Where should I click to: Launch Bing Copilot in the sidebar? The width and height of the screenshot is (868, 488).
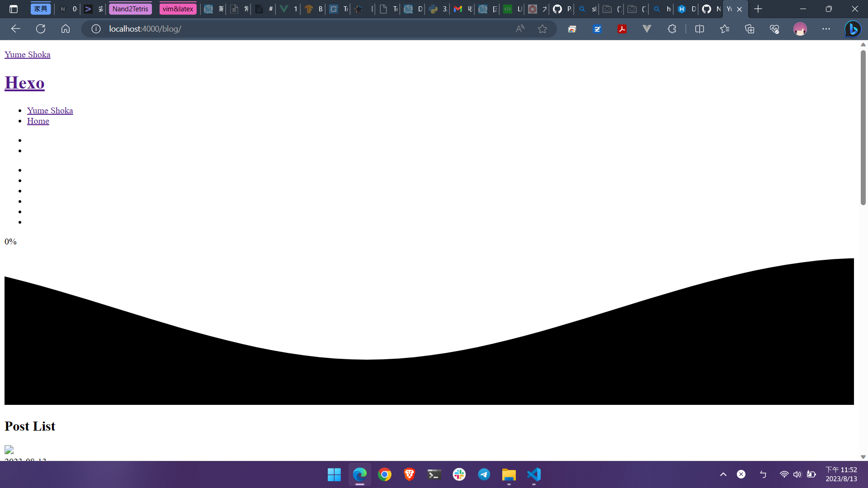(854, 28)
